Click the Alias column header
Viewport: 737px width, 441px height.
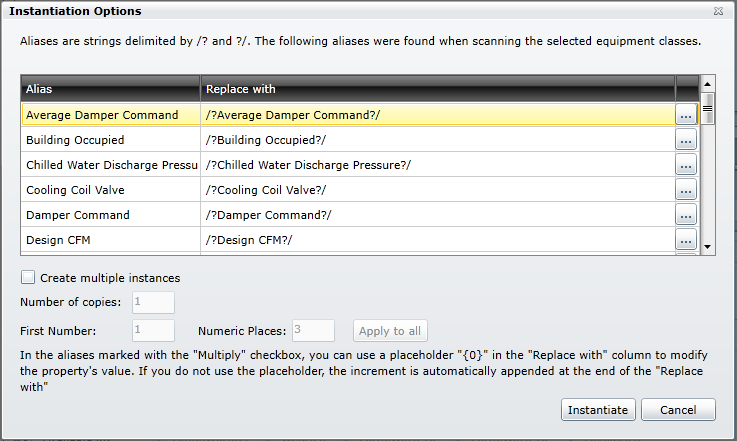(x=110, y=89)
